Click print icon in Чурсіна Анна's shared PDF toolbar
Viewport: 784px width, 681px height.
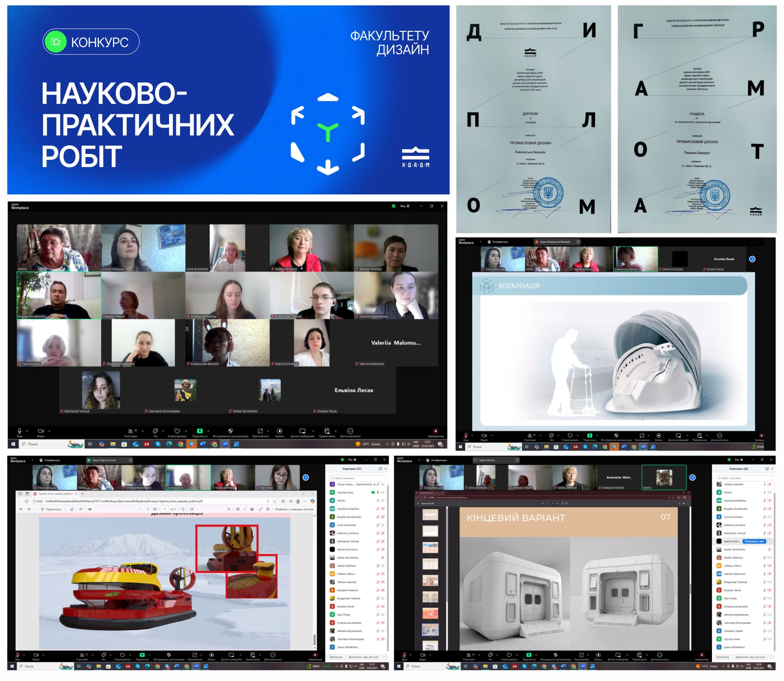238,509
